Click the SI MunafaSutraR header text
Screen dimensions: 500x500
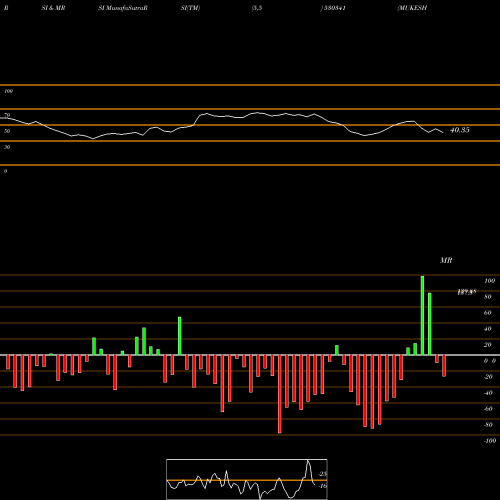(123, 8)
